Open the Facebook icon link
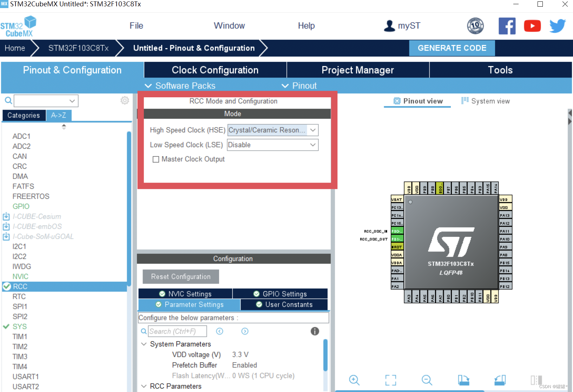Viewport: 573px width, 392px height. (x=507, y=26)
